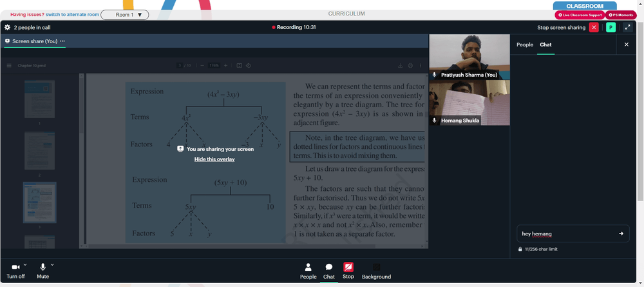The height and width of the screenshot is (287, 644).
Task: Open the CLASSROOM tab
Action: (x=585, y=6)
